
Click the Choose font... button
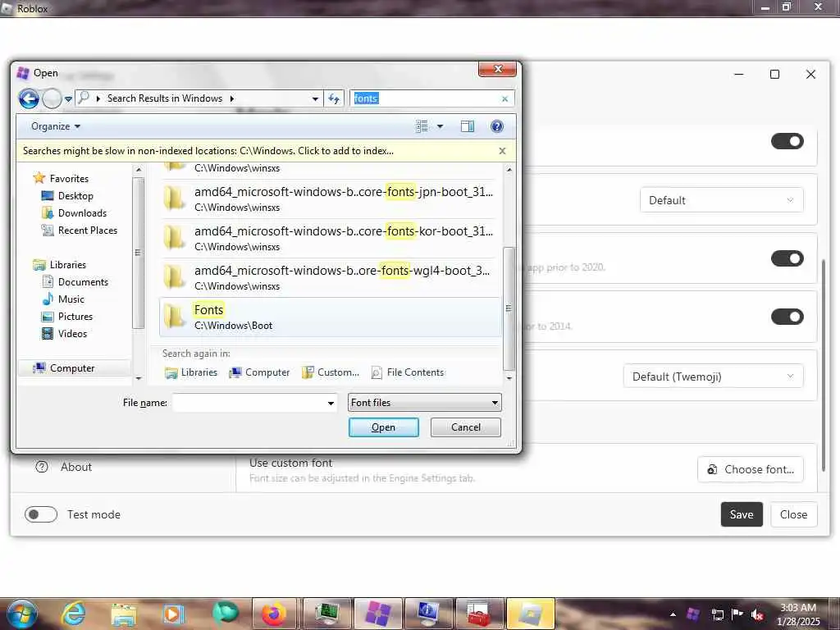coord(750,469)
